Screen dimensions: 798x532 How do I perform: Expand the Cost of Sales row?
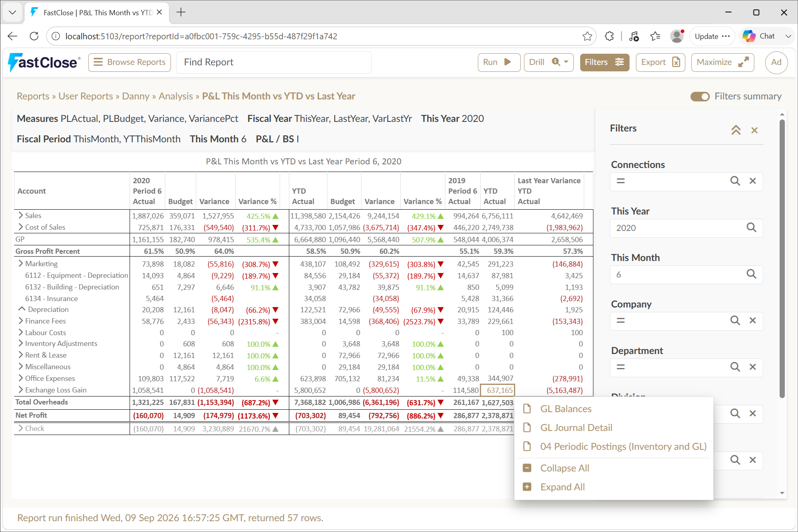click(20, 227)
